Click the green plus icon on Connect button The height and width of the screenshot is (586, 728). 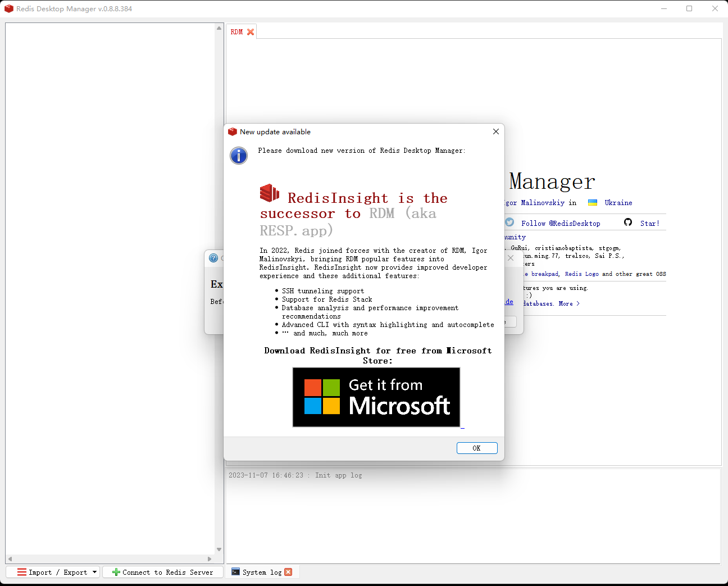tap(115, 572)
